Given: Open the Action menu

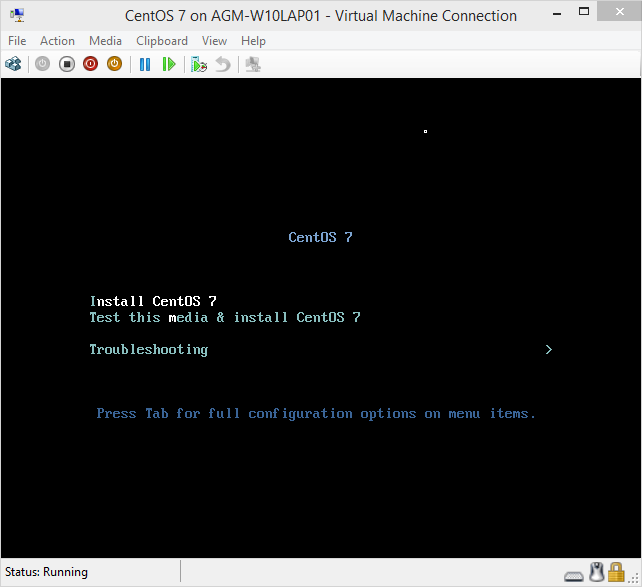Looking at the screenshot, I should (57, 41).
